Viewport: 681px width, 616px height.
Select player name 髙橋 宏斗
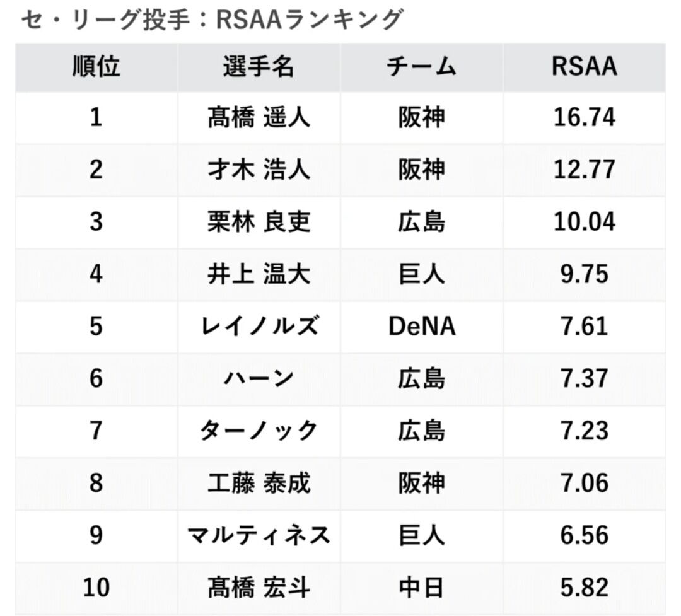pos(259,588)
